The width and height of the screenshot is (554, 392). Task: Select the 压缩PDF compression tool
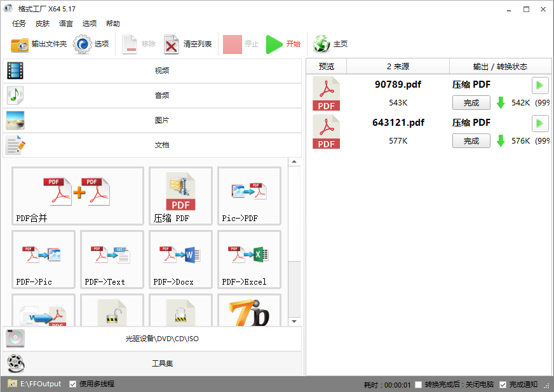[180, 196]
